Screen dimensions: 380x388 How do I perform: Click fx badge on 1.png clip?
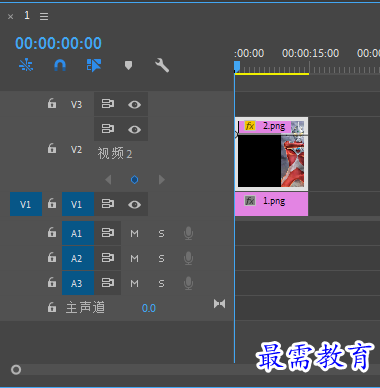[250, 201]
